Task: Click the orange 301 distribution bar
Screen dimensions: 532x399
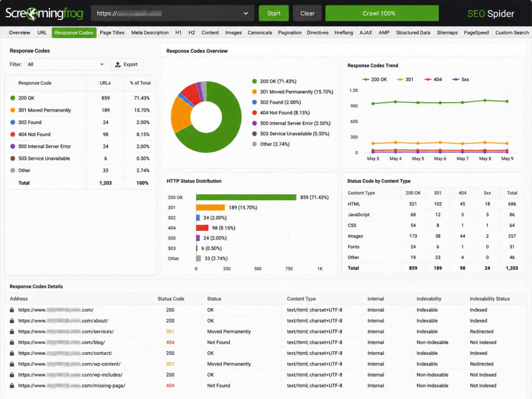Action: [210, 207]
